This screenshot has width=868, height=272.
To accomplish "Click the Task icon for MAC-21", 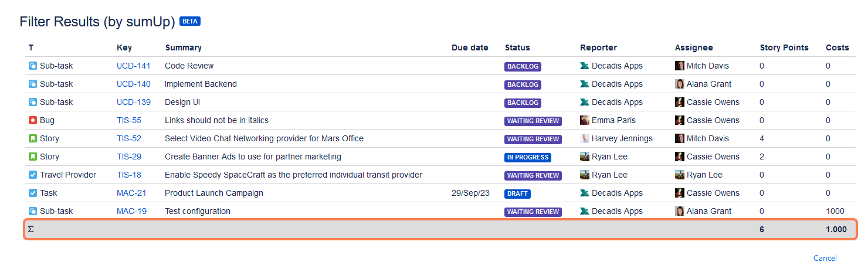I will [33, 193].
